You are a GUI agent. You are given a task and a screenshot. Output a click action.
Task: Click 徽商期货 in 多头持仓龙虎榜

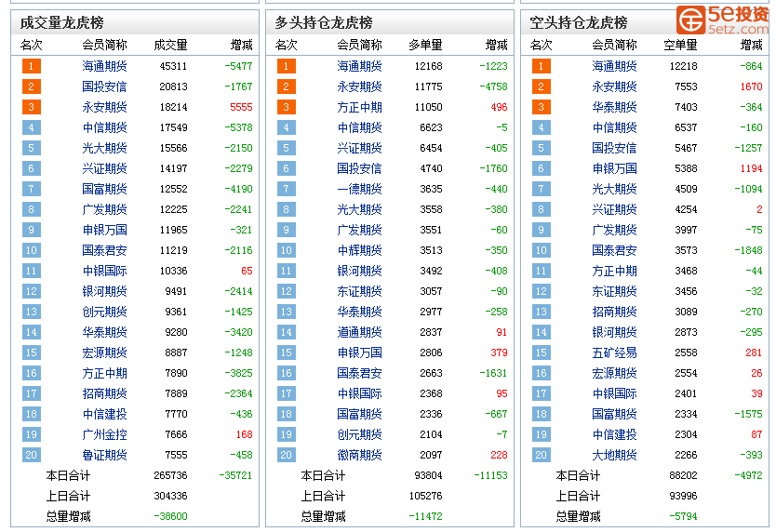[359, 455]
